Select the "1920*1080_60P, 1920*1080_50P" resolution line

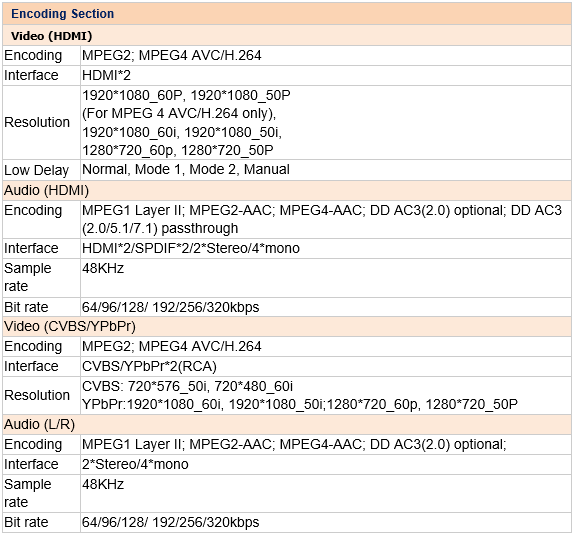point(186,96)
